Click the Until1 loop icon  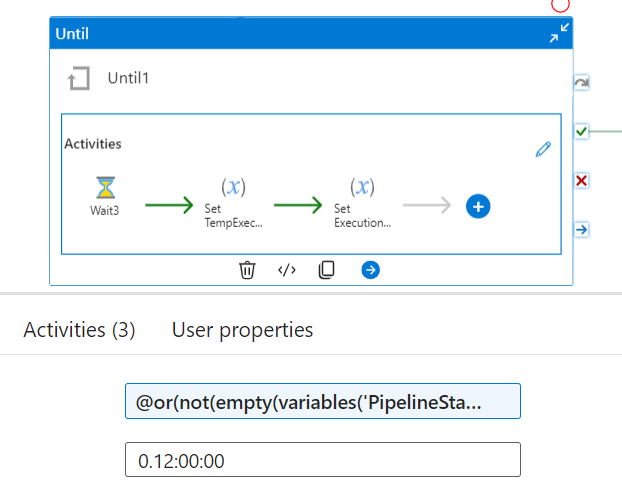point(77,78)
